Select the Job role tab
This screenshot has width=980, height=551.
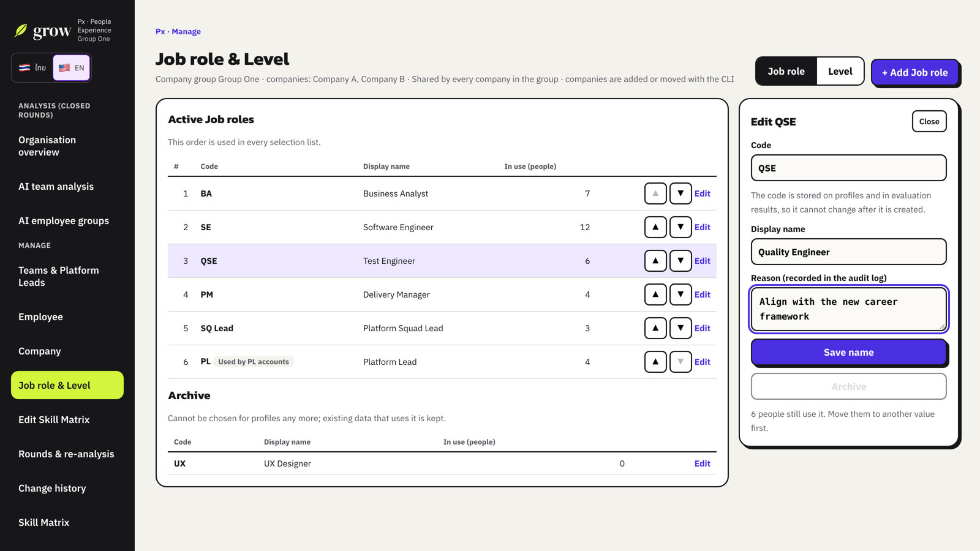[786, 71]
